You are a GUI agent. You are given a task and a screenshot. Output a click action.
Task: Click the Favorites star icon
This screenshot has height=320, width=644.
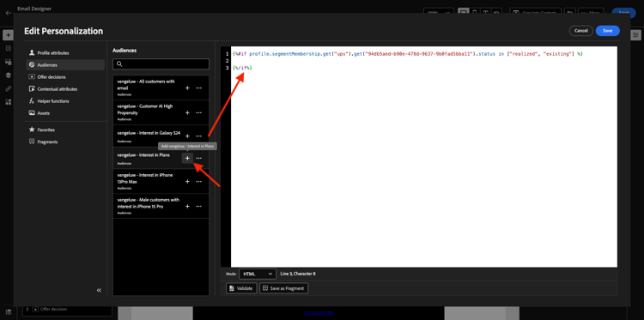pyautogui.click(x=32, y=130)
